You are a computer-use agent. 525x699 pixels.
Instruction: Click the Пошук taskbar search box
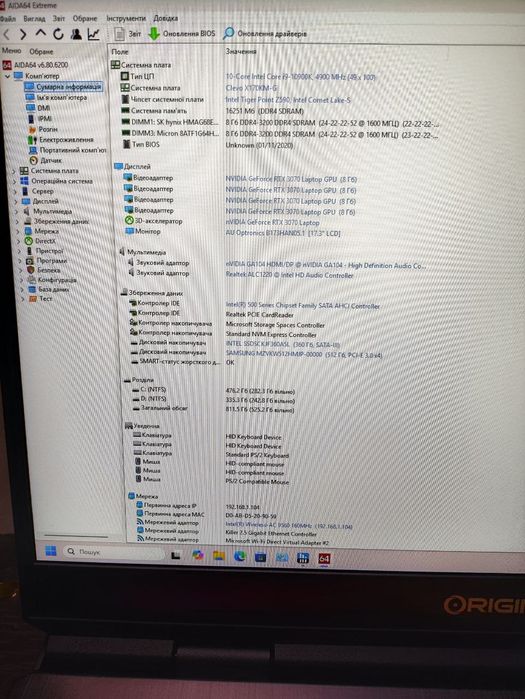click(x=114, y=552)
